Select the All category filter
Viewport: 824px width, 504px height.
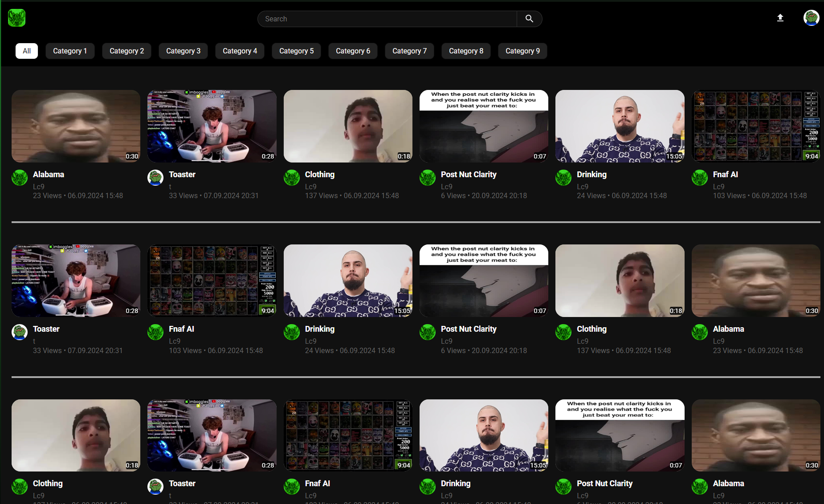click(x=27, y=51)
